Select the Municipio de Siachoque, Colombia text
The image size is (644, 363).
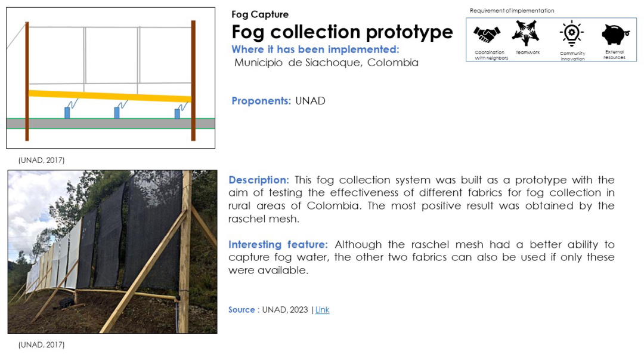326,63
